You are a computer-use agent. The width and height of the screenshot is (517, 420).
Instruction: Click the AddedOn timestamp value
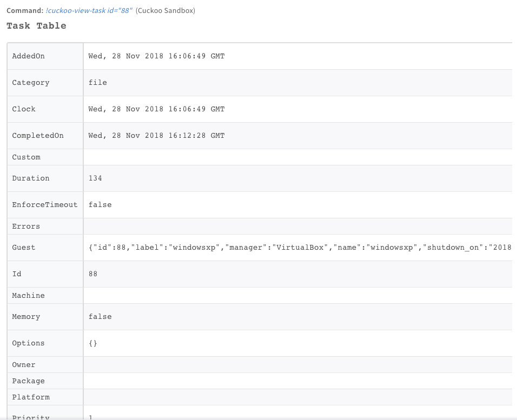coord(156,56)
